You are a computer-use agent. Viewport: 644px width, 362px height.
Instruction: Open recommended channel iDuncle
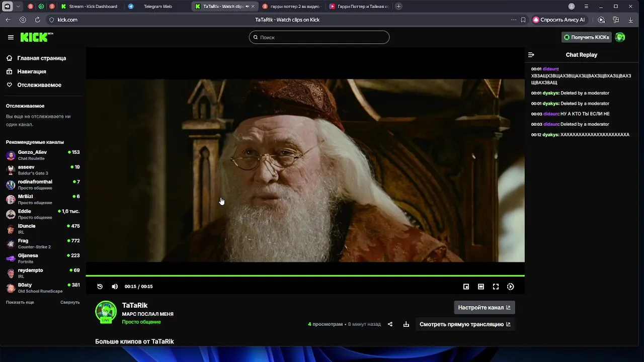click(x=43, y=229)
